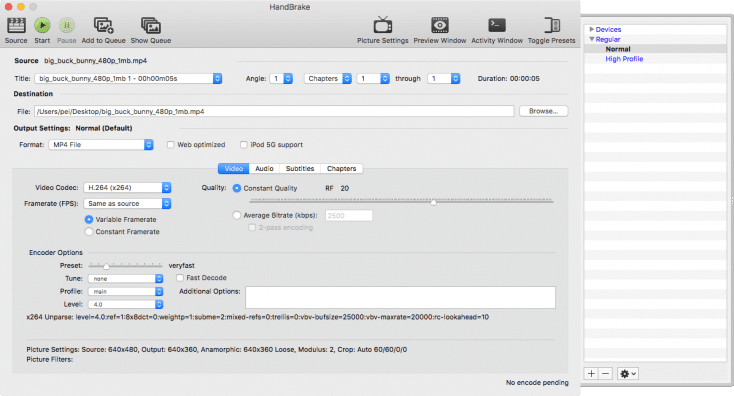Open the Source clapperboard icon
Screen dimensions: 734x396
pos(16,25)
